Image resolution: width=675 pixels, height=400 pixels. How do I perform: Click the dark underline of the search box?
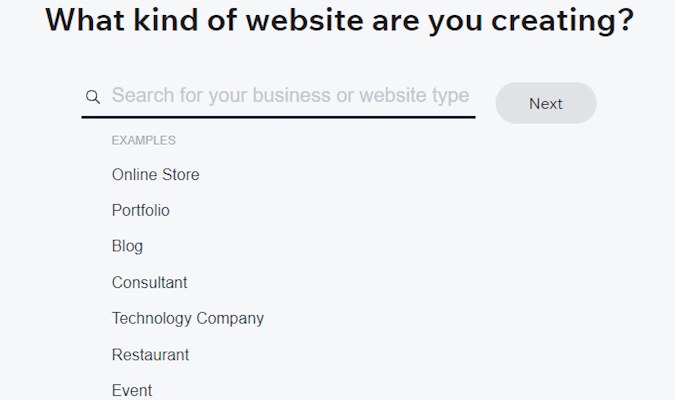click(x=279, y=117)
